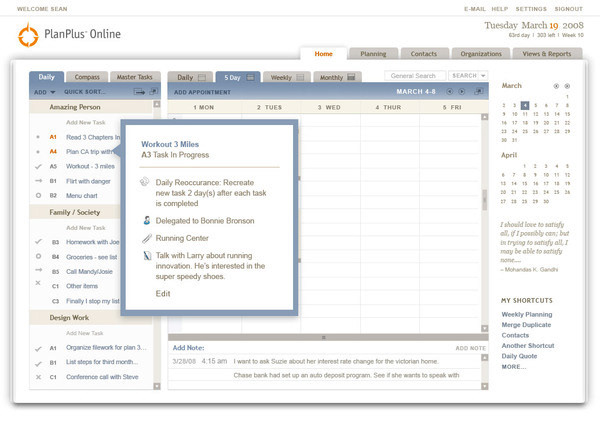Open the Merge Duplicate Contacts shortcut
The image size is (600, 422).
click(x=526, y=330)
